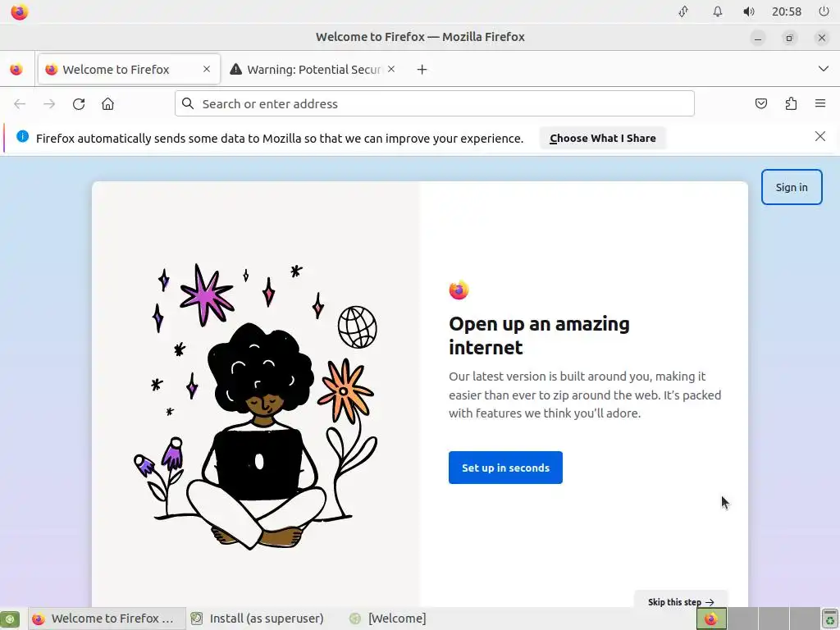This screenshot has height=630, width=840.
Task: Minimize the Firefox window
Action: click(757, 38)
